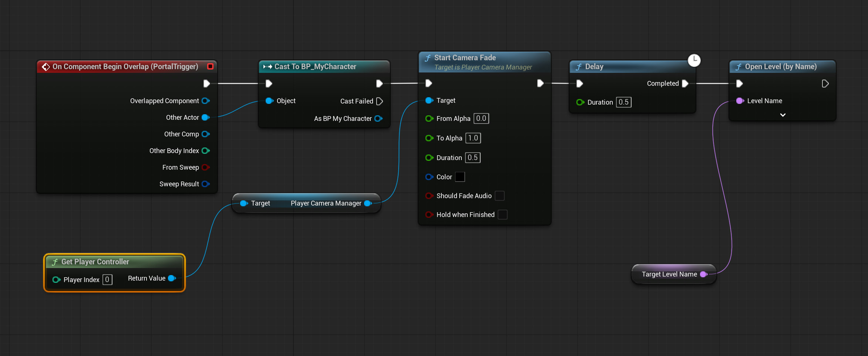
Task: Edit the From Alpha value 0.0
Action: tap(481, 119)
